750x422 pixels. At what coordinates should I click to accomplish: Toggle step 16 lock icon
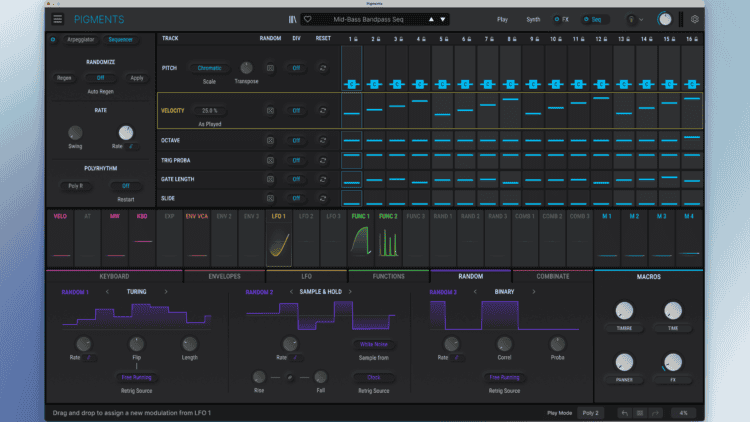coord(696,39)
